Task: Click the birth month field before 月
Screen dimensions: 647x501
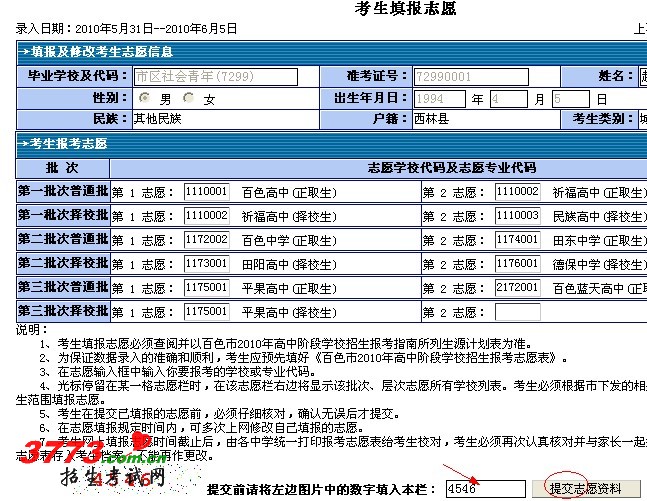Action: [508, 99]
